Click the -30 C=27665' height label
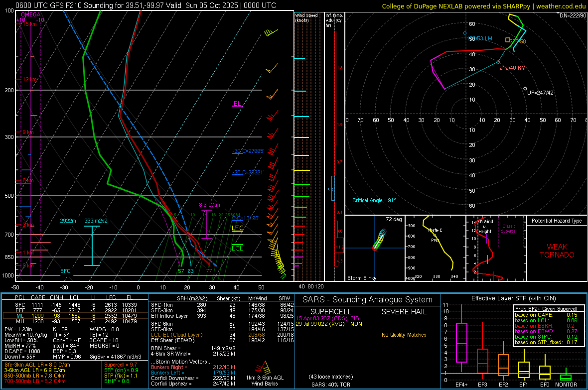The width and height of the screenshot is (588, 390). (x=248, y=151)
